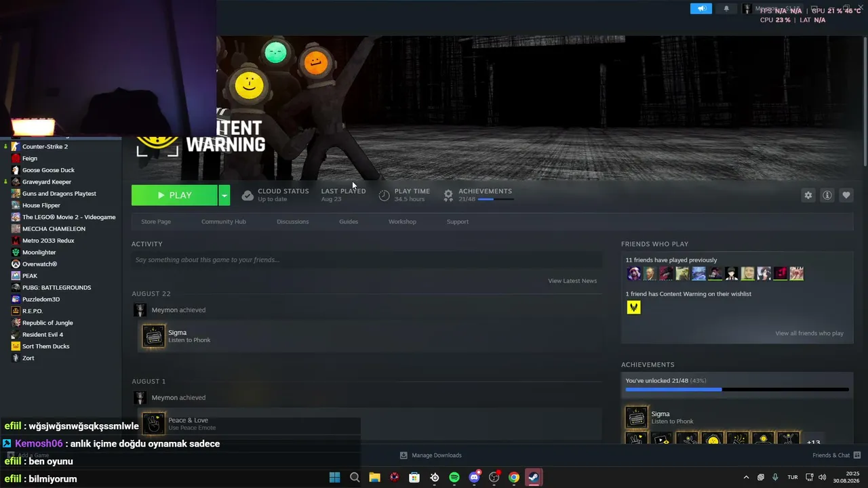Select Resident Evil 4 in library

[43, 335]
